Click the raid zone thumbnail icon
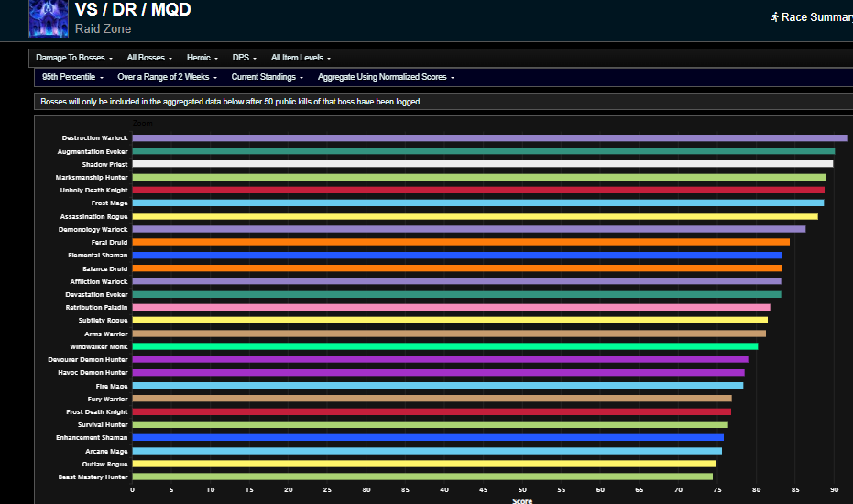 [49, 18]
